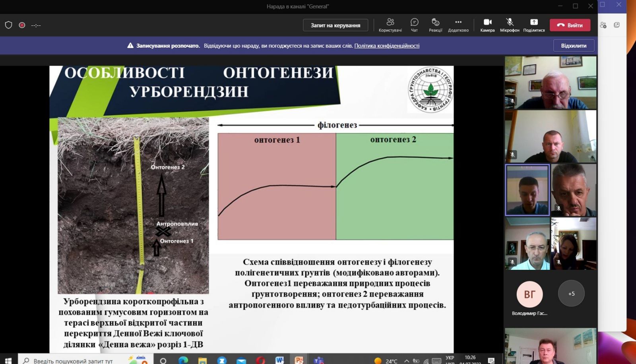Show hidden system tray icons
This screenshot has width=636, height=364.
pyautogui.click(x=406, y=361)
